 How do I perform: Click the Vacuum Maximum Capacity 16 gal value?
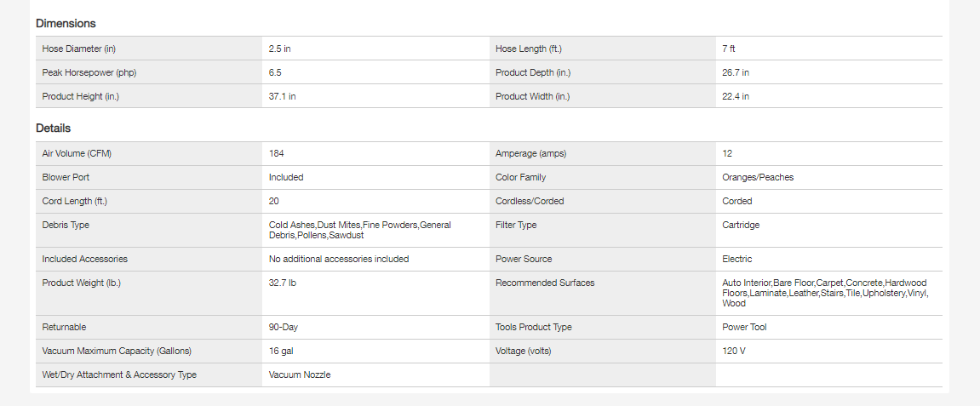(281, 351)
